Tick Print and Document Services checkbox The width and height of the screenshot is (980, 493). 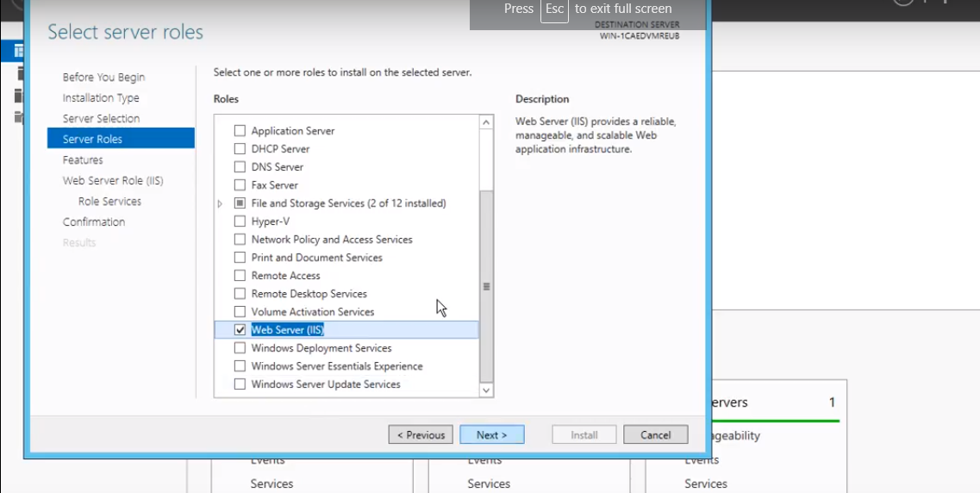tap(240, 258)
